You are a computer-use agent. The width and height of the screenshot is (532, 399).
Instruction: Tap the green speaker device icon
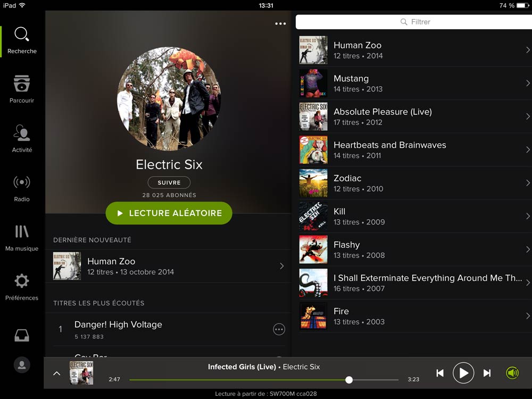coord(512,373)
